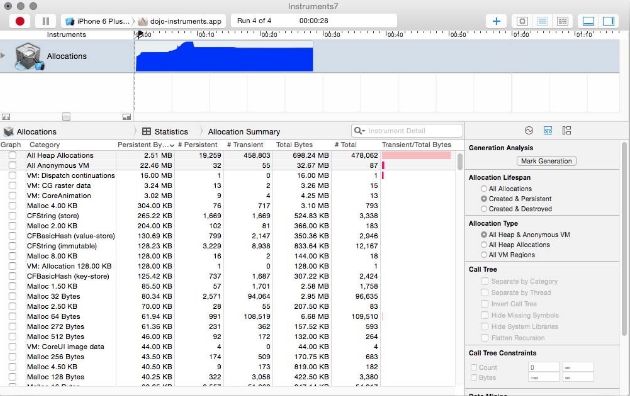Check graph box for All Anonymous VM

(12, 165)
